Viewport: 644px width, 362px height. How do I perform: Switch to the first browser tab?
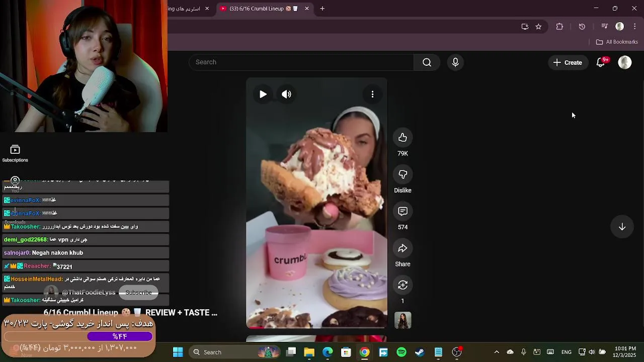[x=184, y=9]
